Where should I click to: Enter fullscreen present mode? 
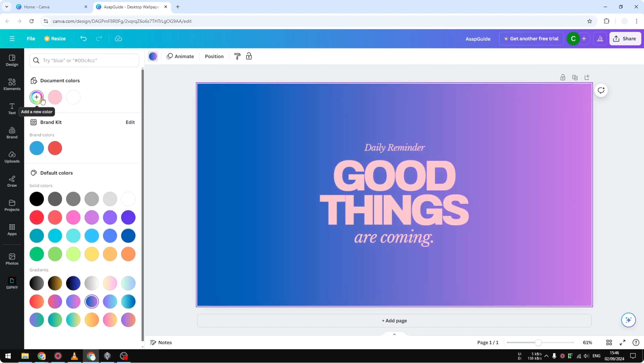point(622,343)
